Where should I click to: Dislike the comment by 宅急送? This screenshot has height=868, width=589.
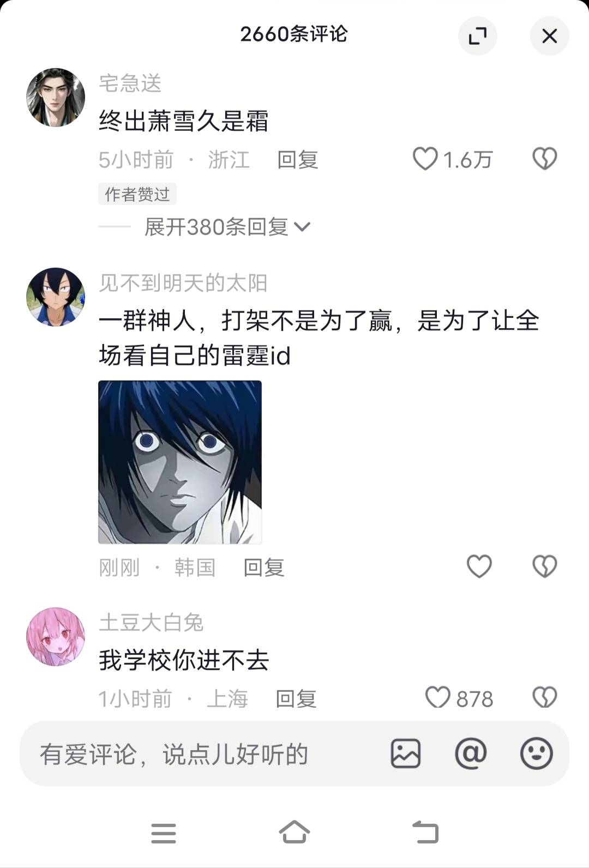tap(544, 159)
